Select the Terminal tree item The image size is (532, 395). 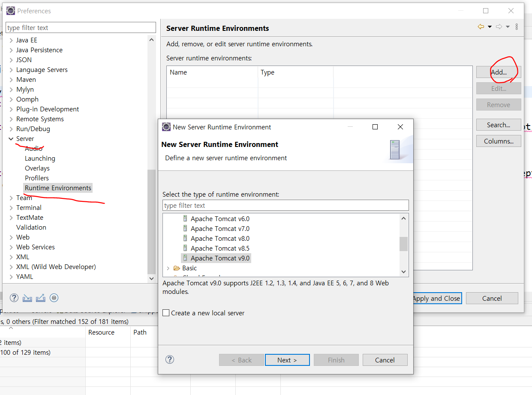(29, 207)
